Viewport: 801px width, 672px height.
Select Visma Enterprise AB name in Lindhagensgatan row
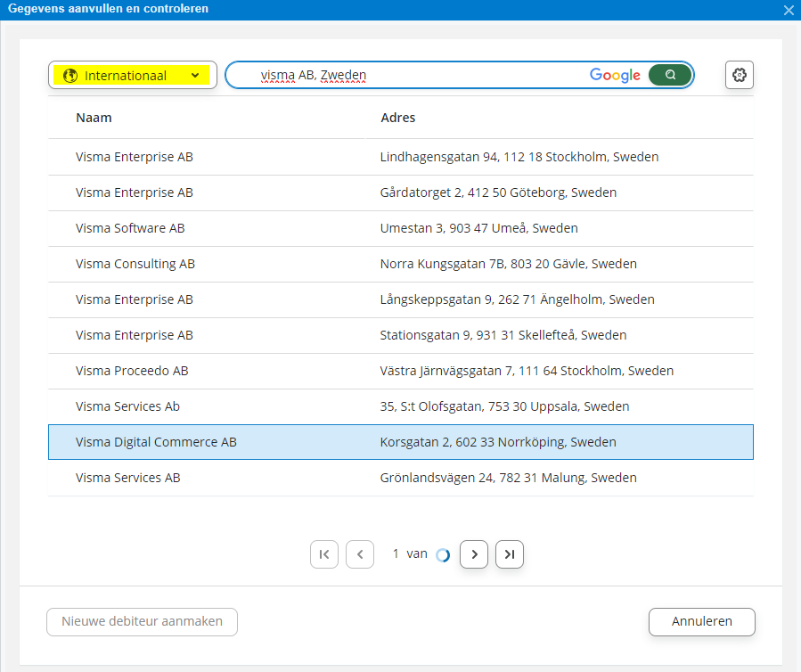pyautogui.click(x=135, y=157)
